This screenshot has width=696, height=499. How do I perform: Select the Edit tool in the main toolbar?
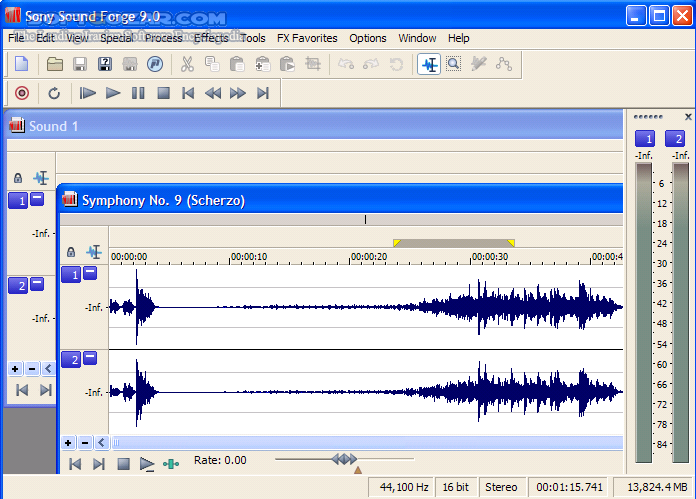[x=429, y=64]
